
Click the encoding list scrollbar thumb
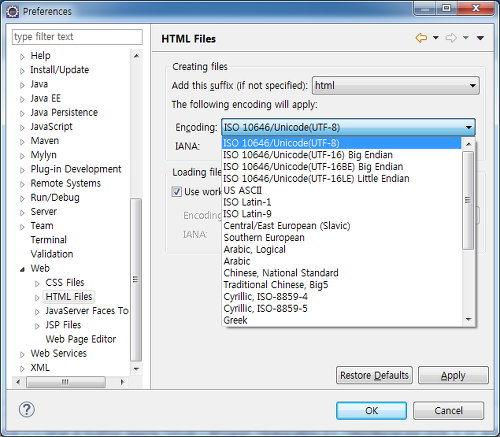pos(468,200)
